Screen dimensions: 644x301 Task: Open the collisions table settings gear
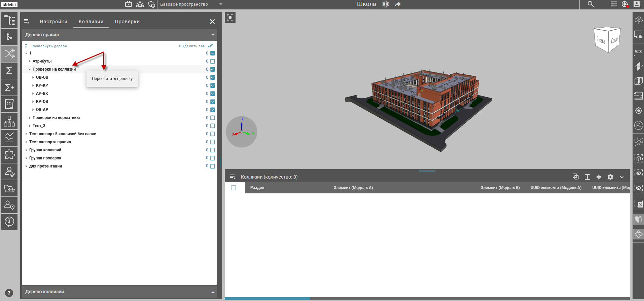[610, 177]
